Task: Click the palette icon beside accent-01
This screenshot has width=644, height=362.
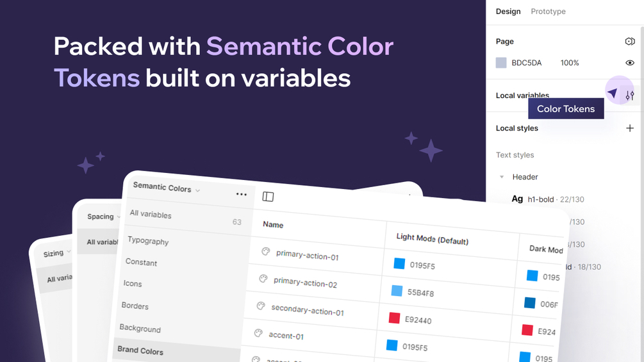Action: tap(258, 333)
